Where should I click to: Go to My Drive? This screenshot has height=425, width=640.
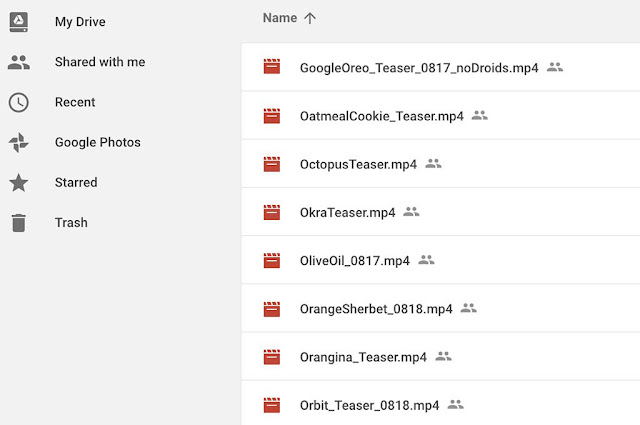80,22
